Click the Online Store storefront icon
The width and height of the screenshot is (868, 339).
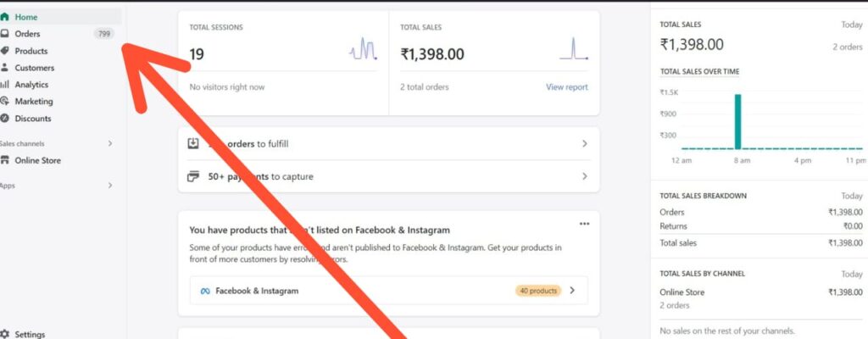[5, 160]
